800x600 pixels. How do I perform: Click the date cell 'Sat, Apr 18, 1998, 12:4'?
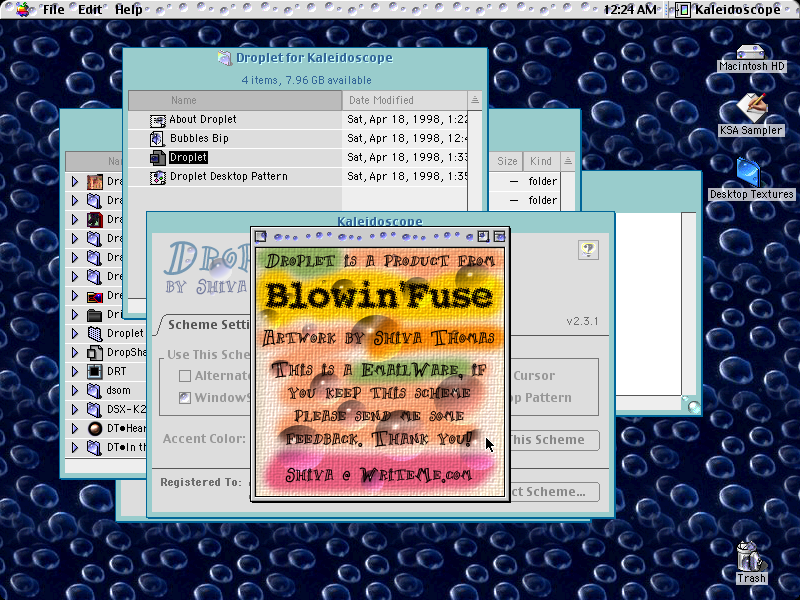click(x=407, y=138)
